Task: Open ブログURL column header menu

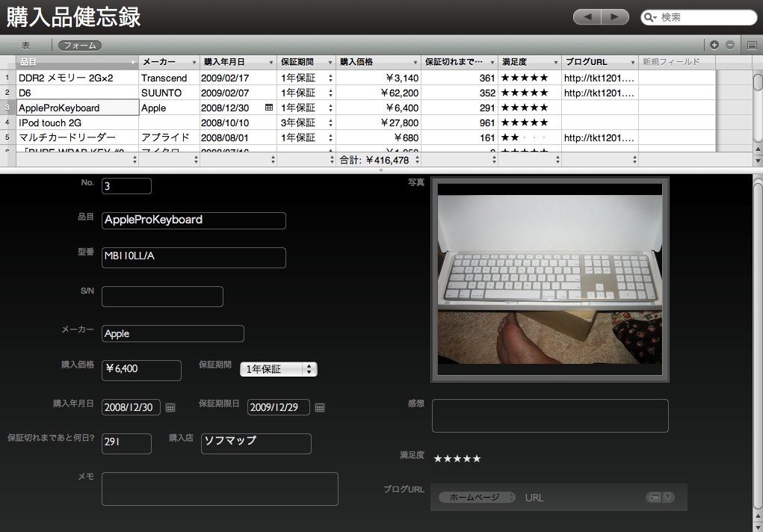Action: tap(632, 62)
